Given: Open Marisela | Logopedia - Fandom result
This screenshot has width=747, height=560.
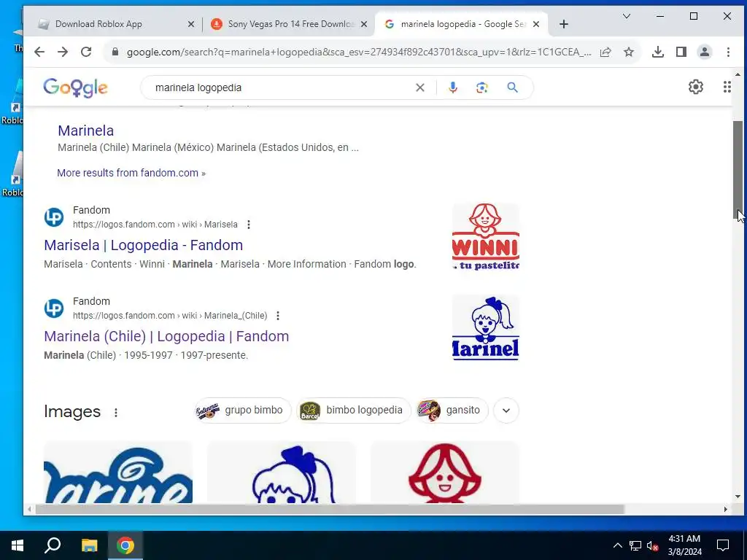Looking at the screenshot, I should tap(144, 245).
